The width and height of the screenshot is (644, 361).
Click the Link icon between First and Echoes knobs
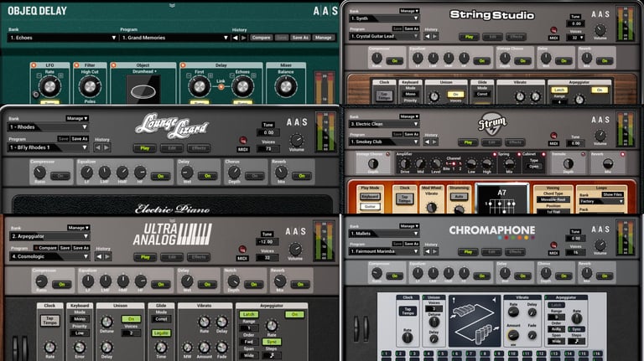221,87
